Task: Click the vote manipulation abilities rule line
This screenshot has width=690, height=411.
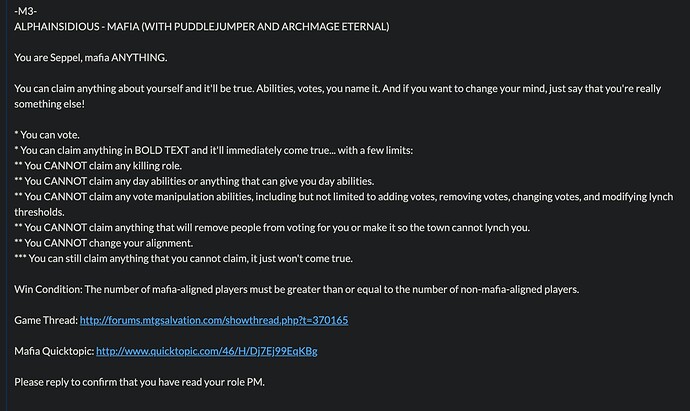Action: click(x=344, y=197)
